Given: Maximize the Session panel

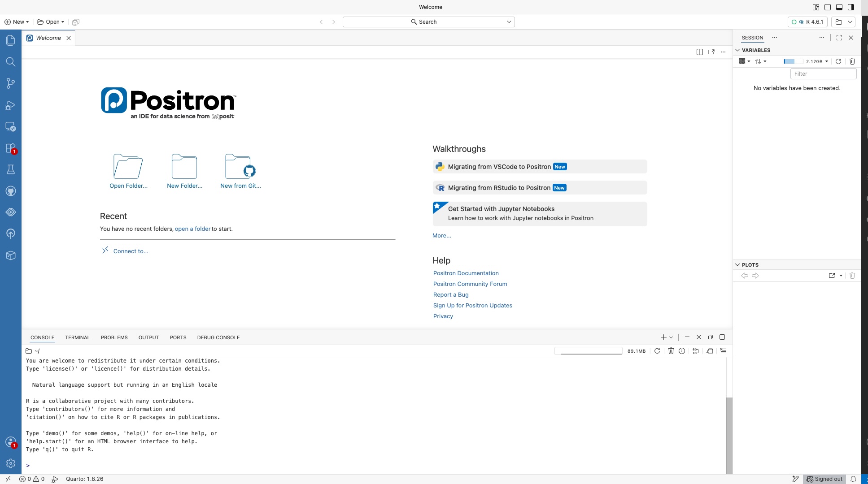Looking at the screenshot, I should tap(839, 38).
